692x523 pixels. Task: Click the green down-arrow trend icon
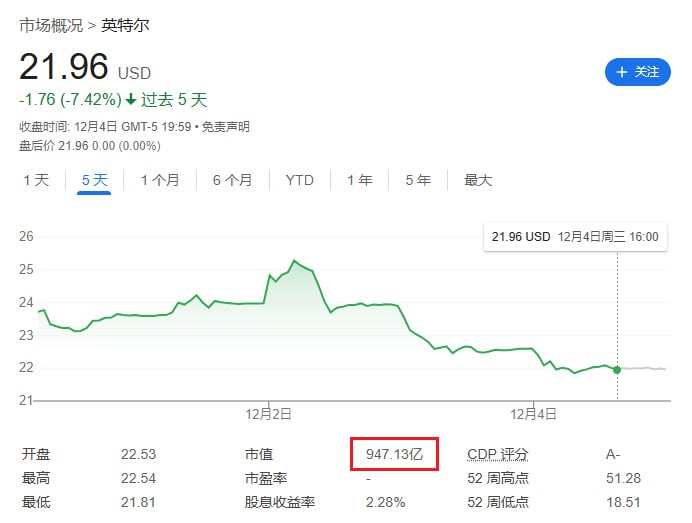pyautogui.click(x=131, y=99)
